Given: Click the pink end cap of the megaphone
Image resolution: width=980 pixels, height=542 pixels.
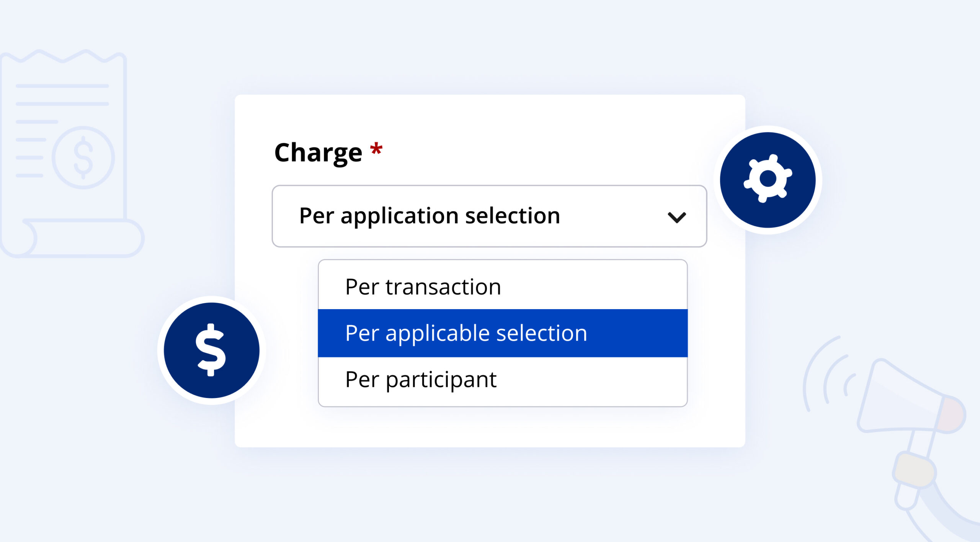Looking at the screenshot, I should point(954,414).
